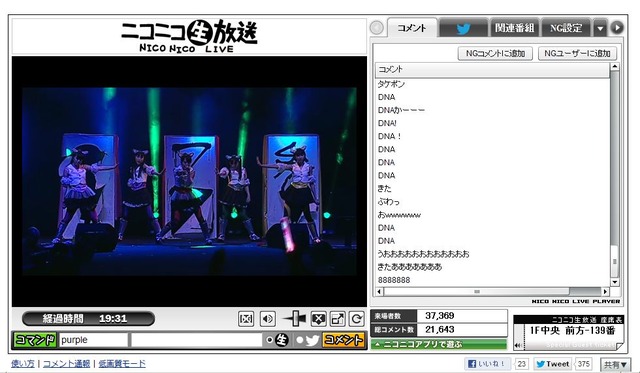Click the reload player icon
Image resolution: width=640 pixels, height=373 pixels.
[x=357, y=319]
